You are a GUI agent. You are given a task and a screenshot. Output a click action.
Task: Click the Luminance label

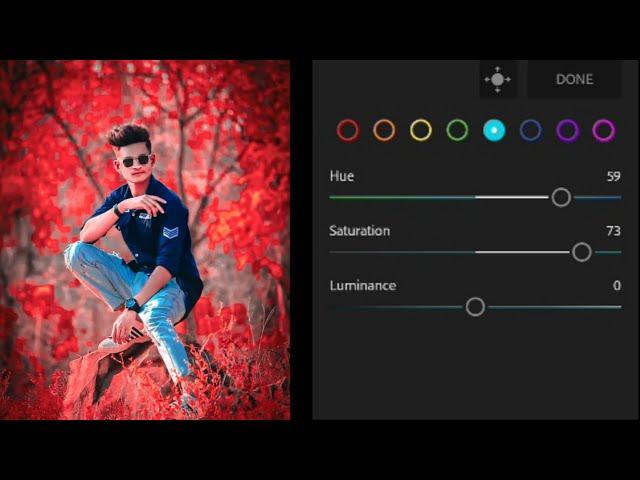[x=363, y=285]
